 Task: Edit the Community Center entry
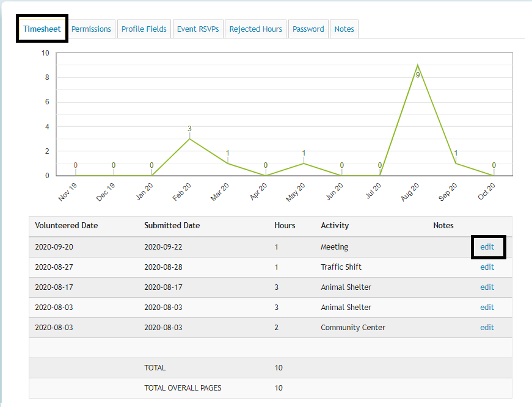487,328
